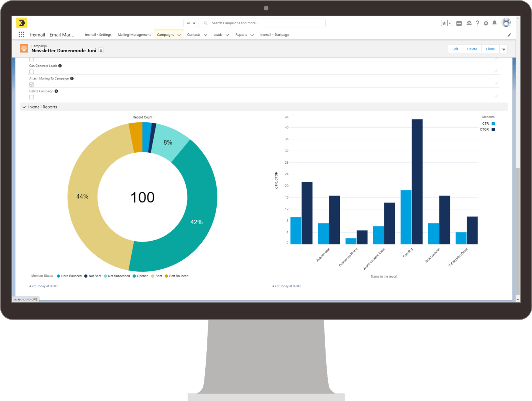Image resolution: width=532 pixels, height=401 pixels.
Task: Toggle the Can Generate Leads checkbox
Action: click(x=32, y=71)
